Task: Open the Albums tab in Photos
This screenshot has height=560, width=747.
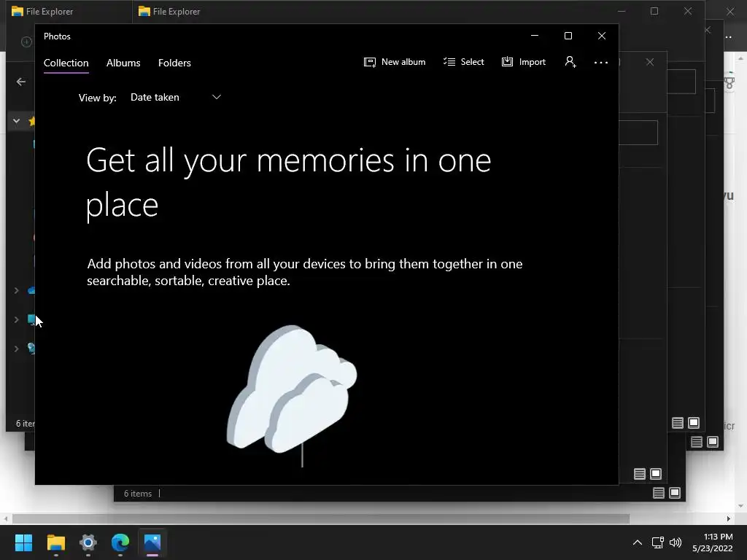Action: [123, 63]
